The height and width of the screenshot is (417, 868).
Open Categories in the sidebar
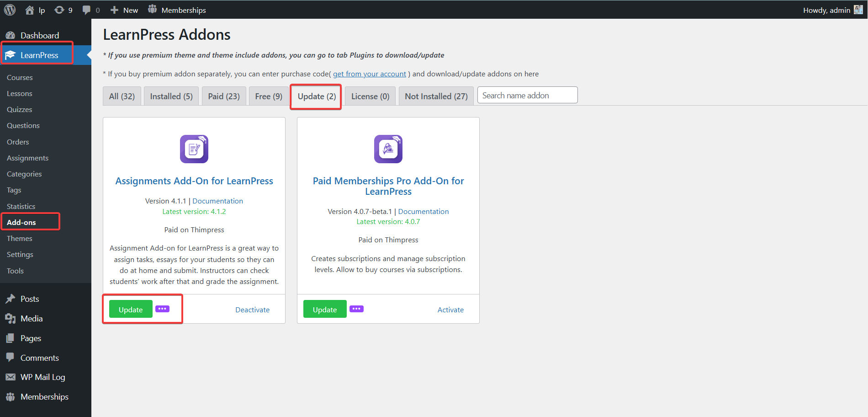coord(24,174)
